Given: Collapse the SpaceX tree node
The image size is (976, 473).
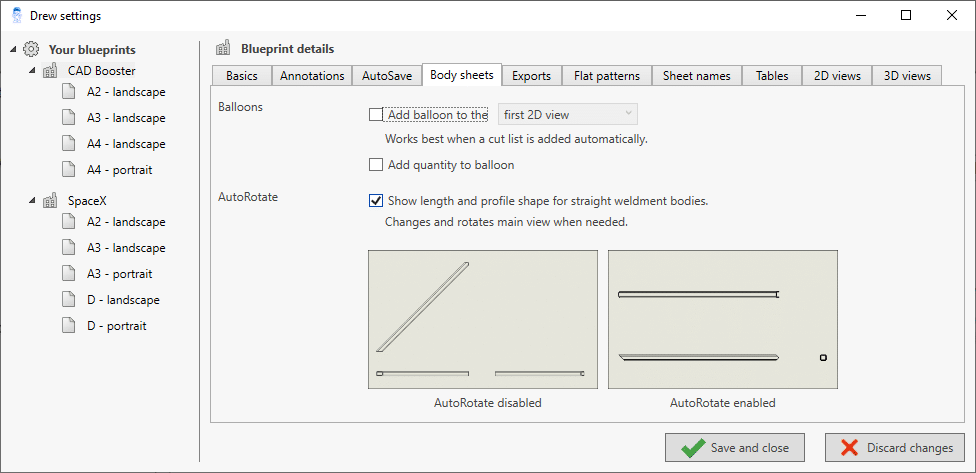Looking at the screenshot, I should (x=32, y=201).
